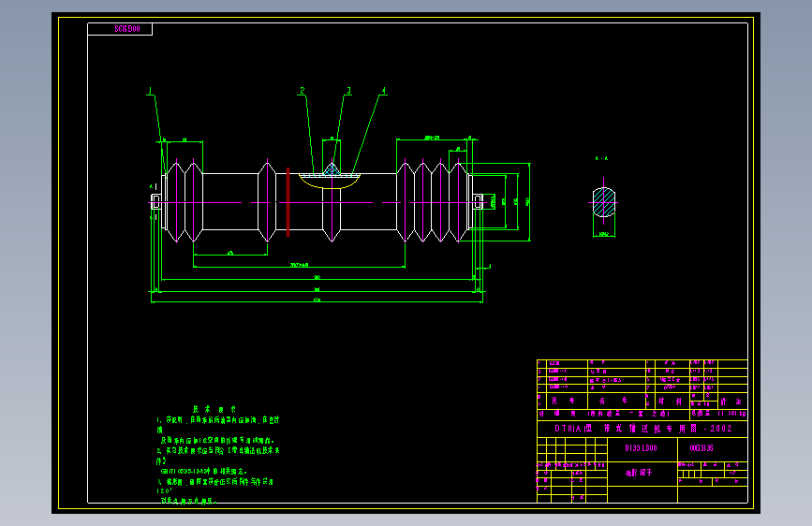Select the mirrored drawing number label in the top-left box
Screen dimensions: 812x526
pyautogui.click(x=127, y=29)
